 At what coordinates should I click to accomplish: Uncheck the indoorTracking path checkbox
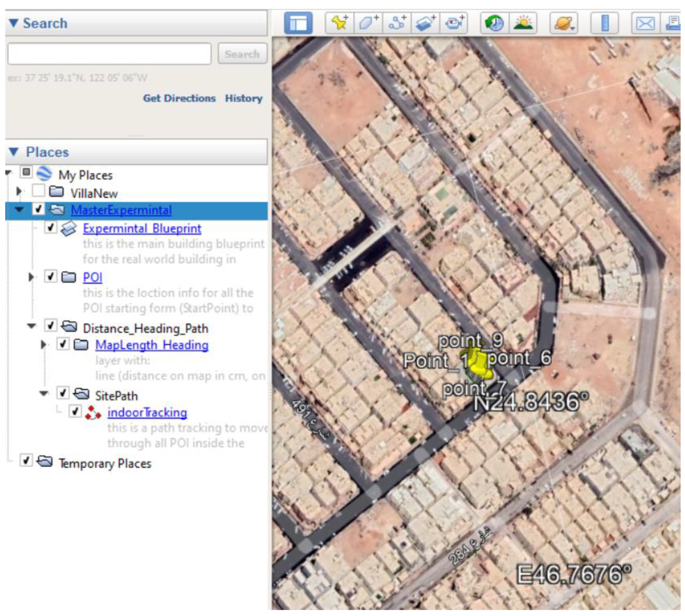(x=75, y=412)
